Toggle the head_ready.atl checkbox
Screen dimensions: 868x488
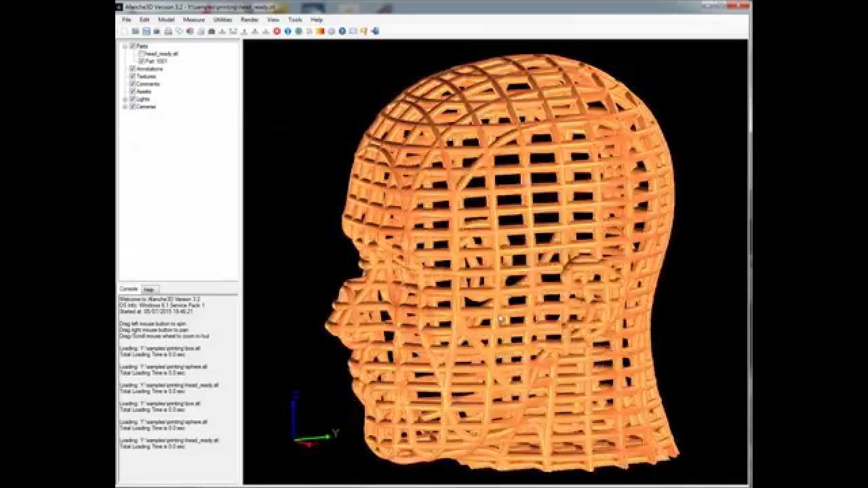click(142, 54)
